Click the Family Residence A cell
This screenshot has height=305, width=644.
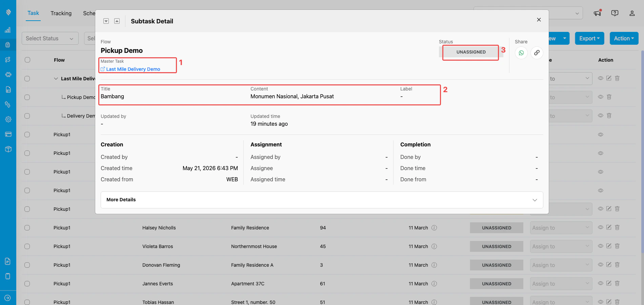(252, 265)
